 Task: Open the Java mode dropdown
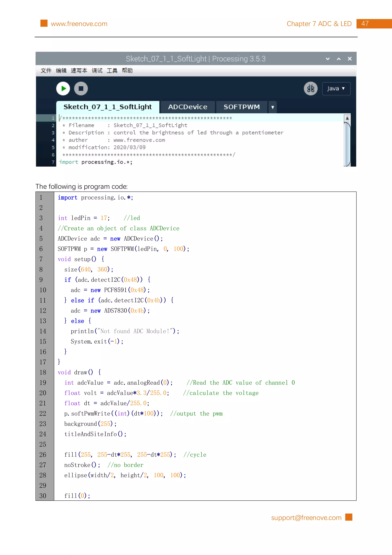pyautogui.click(x=336, y=89)
